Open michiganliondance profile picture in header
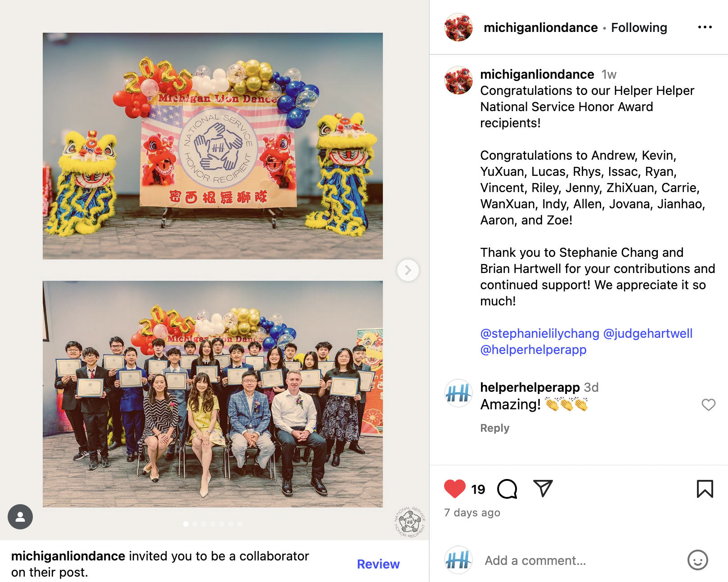 click(458, 27)
